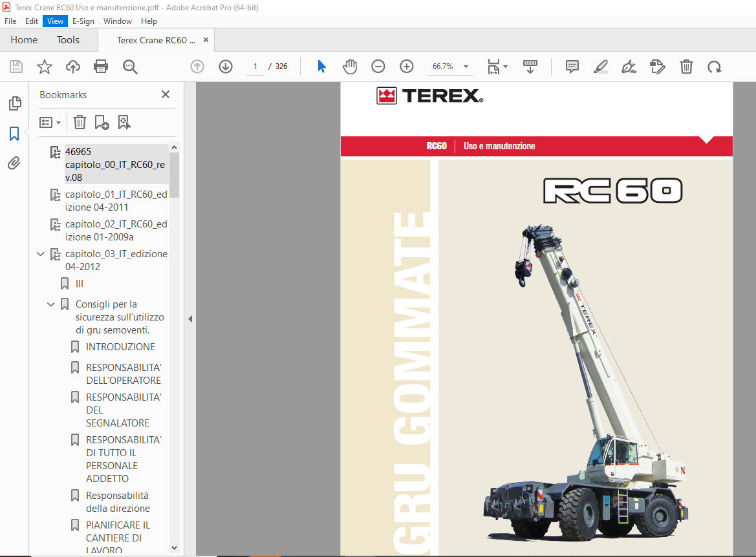Open the Edit menu
The width and height of the screenshot is (756, 557).
pyautogui.click(x=32, y=21)
